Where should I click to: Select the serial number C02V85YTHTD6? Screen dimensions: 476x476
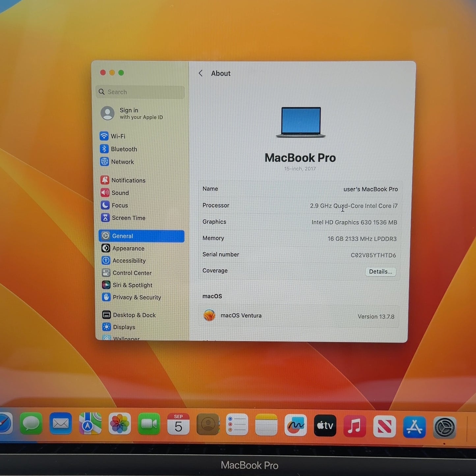click(373, 255)
